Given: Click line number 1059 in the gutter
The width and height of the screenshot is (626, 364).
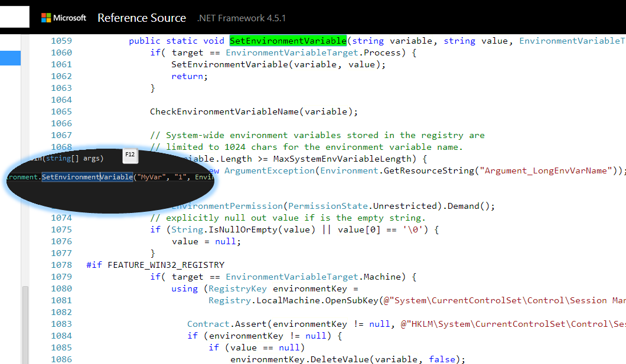Looking at the screenshot, I should click(61, 41).
